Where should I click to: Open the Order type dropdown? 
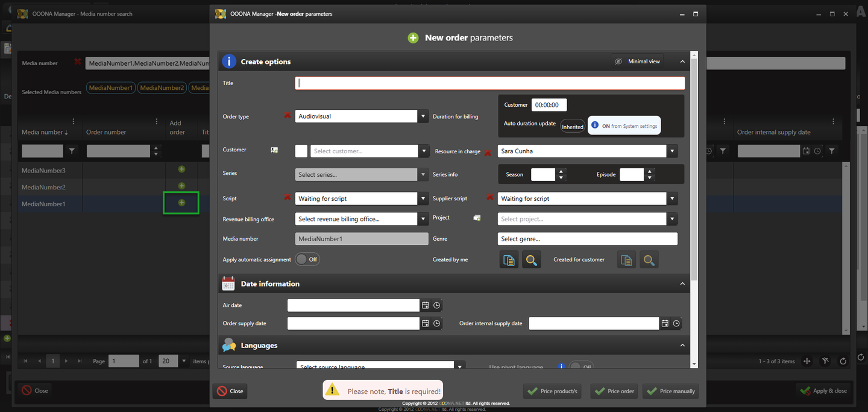tap(423, 116)
